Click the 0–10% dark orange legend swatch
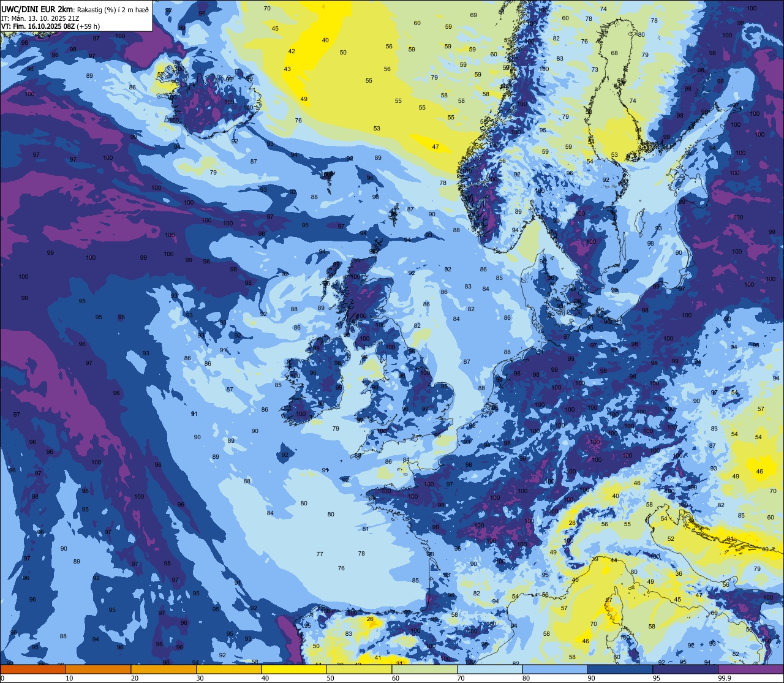Screen dimensions: 784x683 click(x=33, y=669)
